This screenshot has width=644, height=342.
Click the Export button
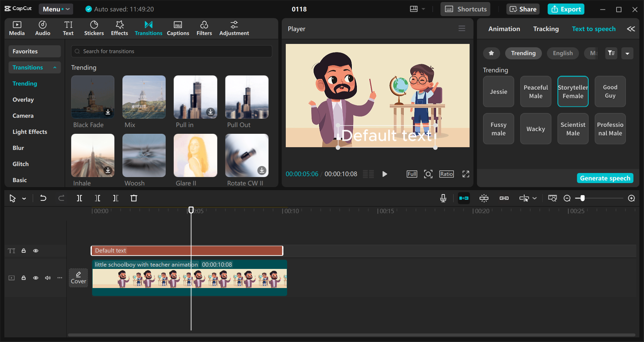566,9
